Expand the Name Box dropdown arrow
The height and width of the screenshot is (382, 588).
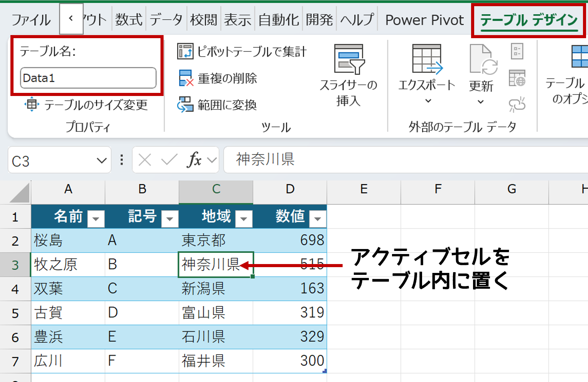pyautogui.click(x=101, y=160)
